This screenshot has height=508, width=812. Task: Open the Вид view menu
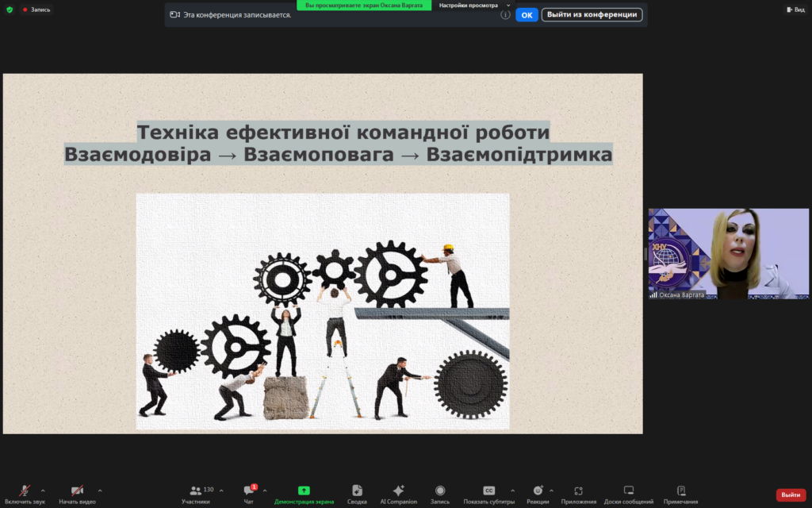795,10
